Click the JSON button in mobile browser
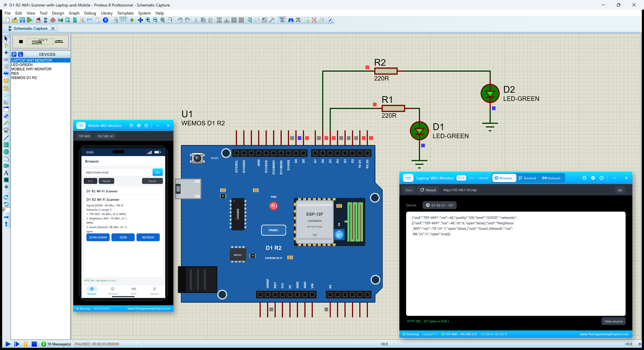 pos(123,238)
